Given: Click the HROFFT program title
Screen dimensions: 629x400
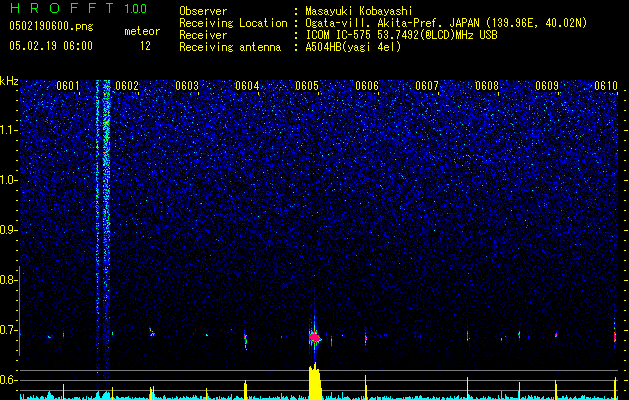Looking at the screenshot, I should click(61, 8).
